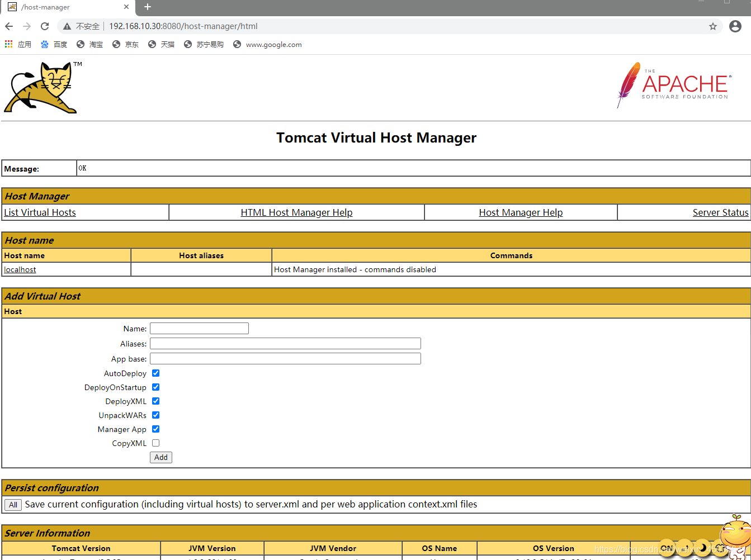Click the 'Host Manager installed - commands disabled' text

pyautogui.click(x=355, y=269)
